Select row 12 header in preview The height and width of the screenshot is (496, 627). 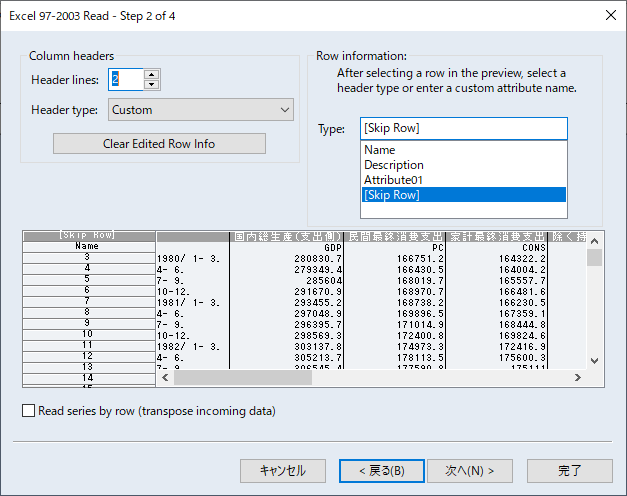[x=89, y=356]
